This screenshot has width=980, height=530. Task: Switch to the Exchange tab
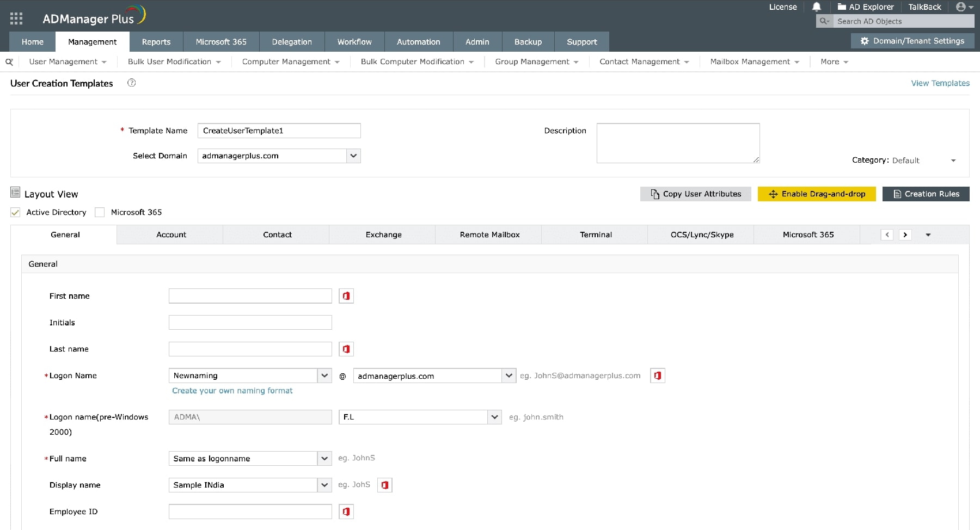[383, 235]
